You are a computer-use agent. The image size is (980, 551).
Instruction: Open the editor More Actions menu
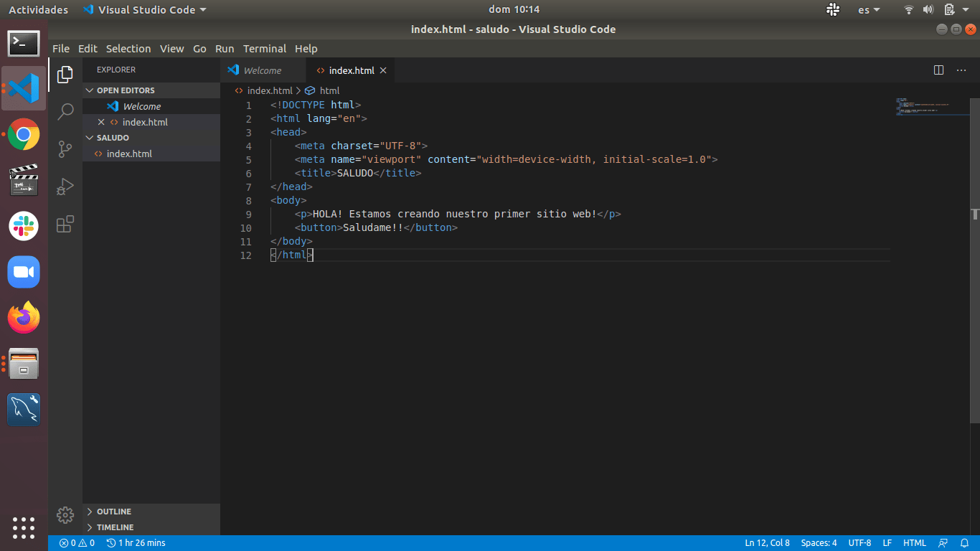point(961,70)
